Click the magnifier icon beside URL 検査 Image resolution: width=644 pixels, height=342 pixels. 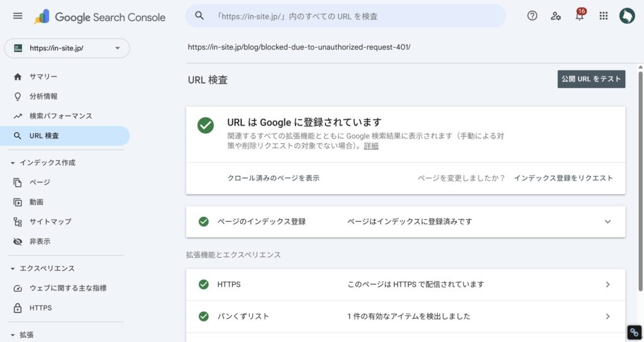click(18, 136)
